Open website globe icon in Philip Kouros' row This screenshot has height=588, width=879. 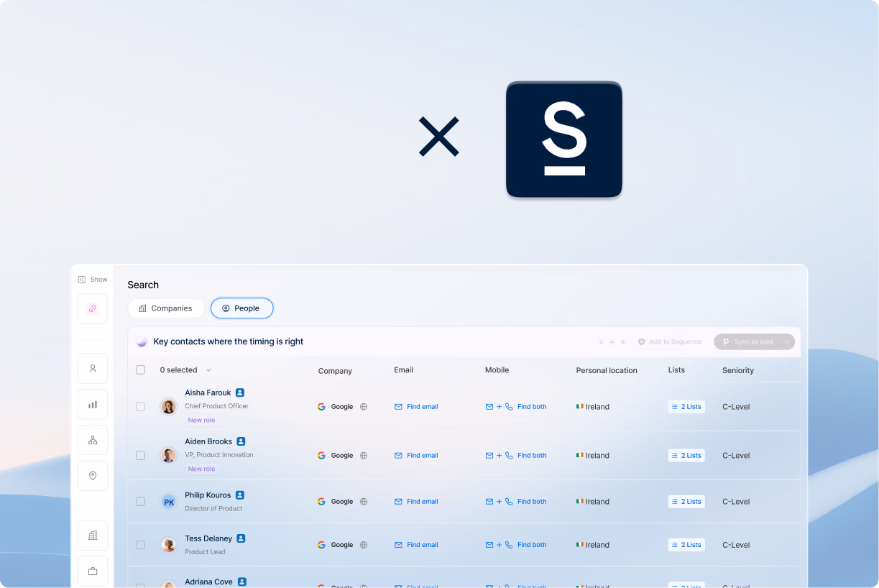point(364,502)
